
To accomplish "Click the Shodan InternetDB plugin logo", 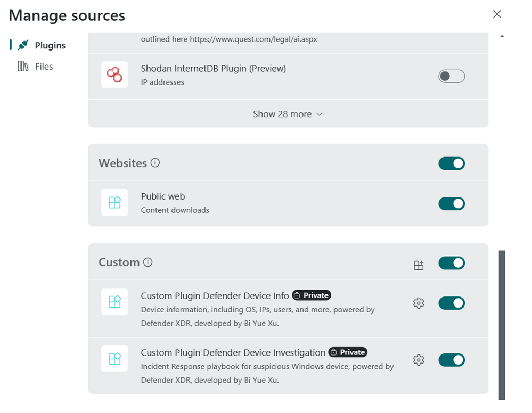I will point(114,75).
